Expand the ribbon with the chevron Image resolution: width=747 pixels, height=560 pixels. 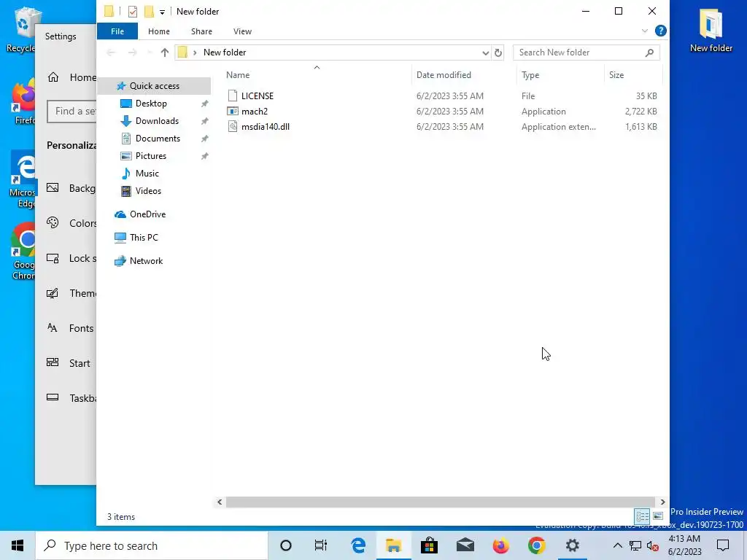645,31
